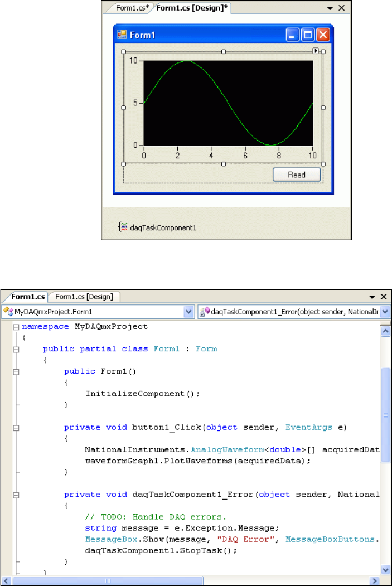This screenshot has width=392, height=586.
Task: Click the bottom-center resize handle of the graph
Action: tap(224, 164)
